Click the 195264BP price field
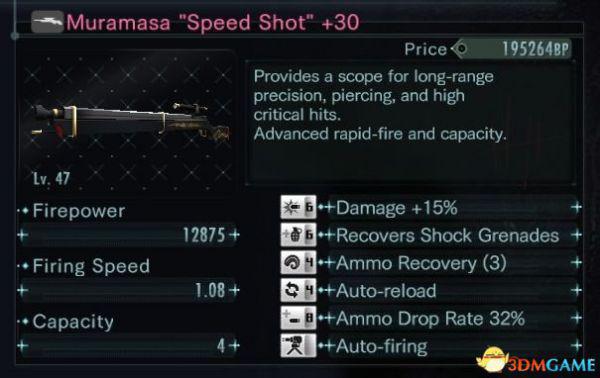 [513, 49]
